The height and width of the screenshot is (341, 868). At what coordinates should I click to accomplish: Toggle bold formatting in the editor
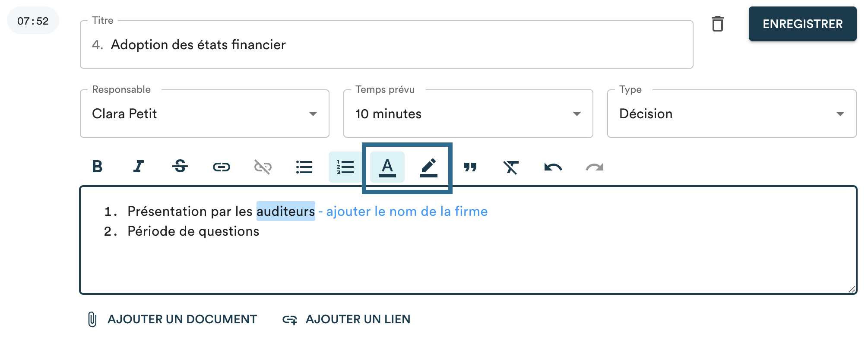tap(98, 167)
